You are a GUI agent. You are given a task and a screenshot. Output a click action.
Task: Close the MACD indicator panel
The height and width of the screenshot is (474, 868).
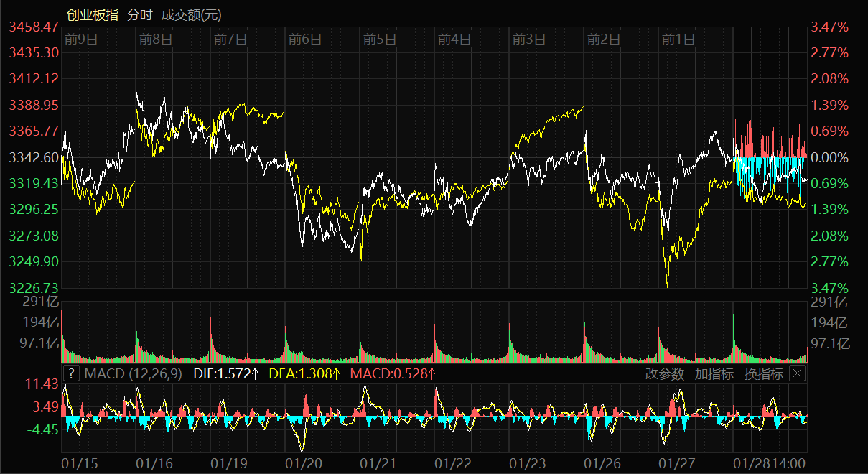[797, 373]
